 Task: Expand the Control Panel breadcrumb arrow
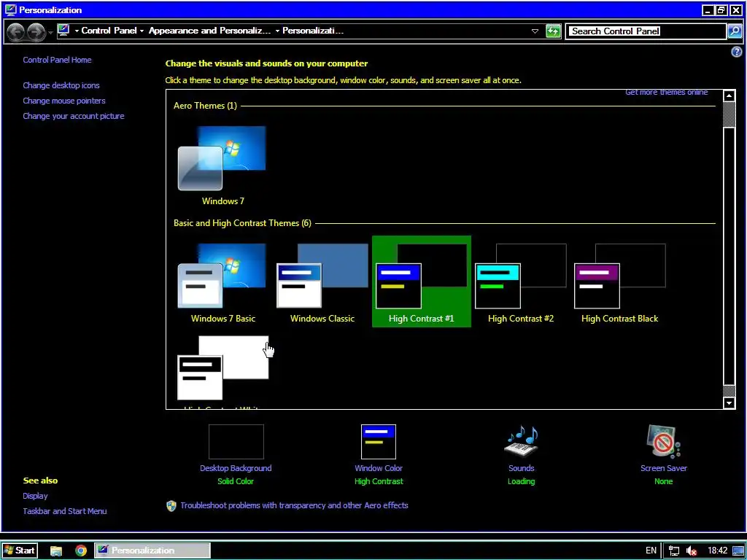[x=142, y=31]
